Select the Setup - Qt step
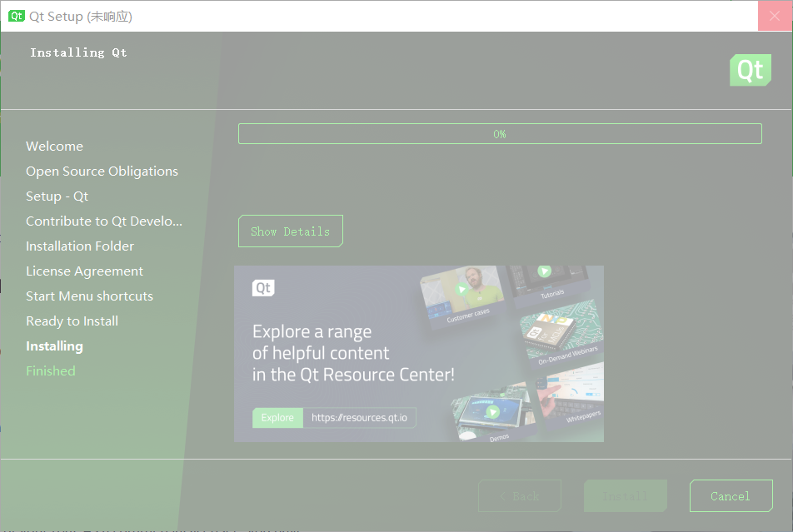 click(57, 196)
